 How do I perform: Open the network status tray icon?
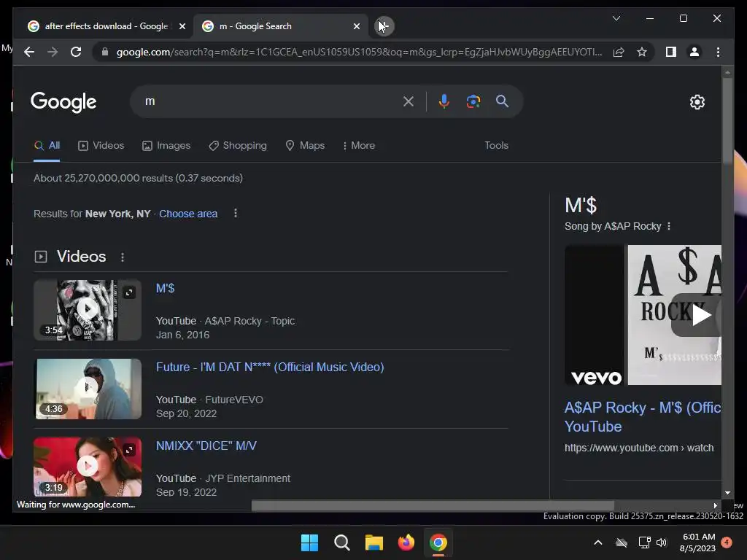[x=644, y=542]
